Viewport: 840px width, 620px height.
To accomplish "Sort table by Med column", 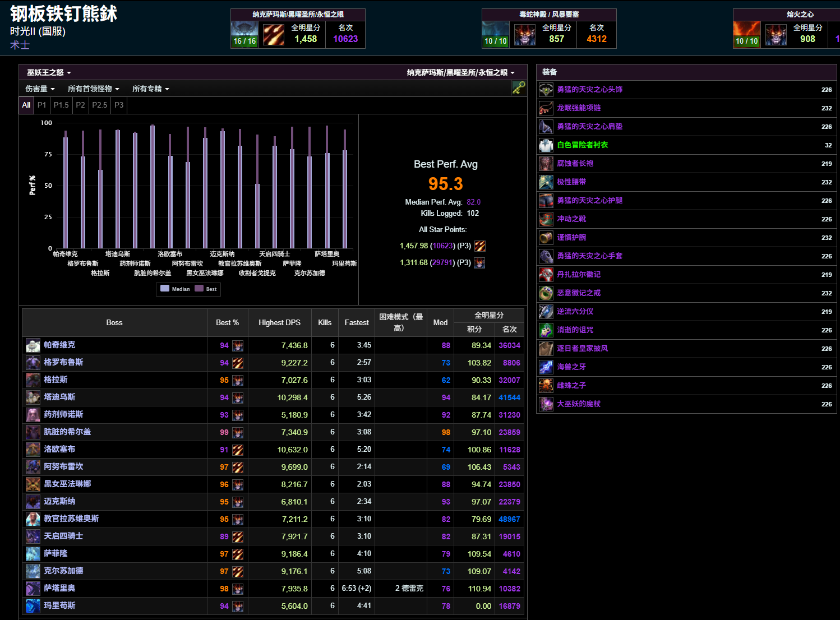I will click(x=440, y=322).
